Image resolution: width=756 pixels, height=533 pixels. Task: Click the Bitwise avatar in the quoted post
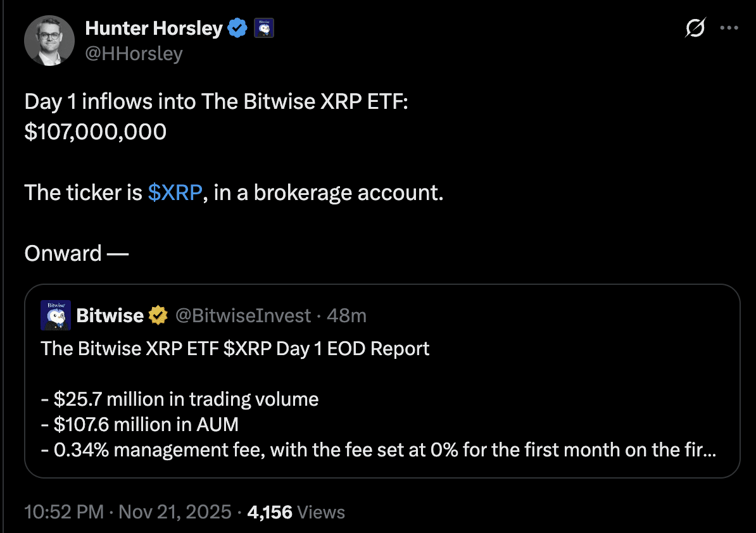tap(56, 315)
